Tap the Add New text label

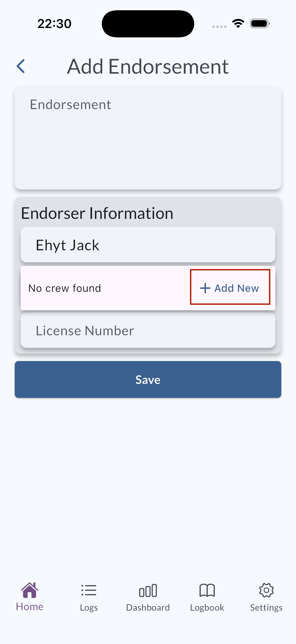[236, 288]
